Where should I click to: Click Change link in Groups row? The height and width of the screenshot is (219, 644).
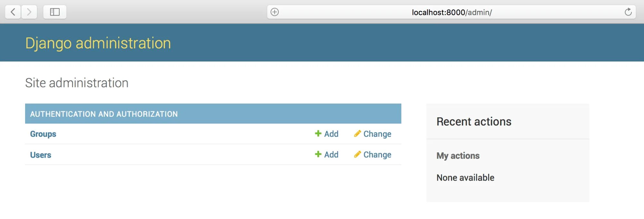click(x=377, y=134)
